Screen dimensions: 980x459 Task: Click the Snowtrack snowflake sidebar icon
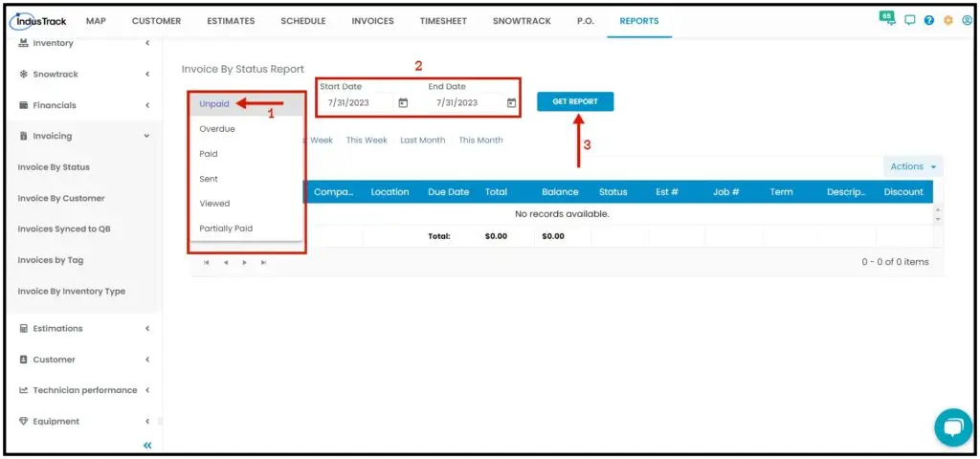(x=23, y=75)
